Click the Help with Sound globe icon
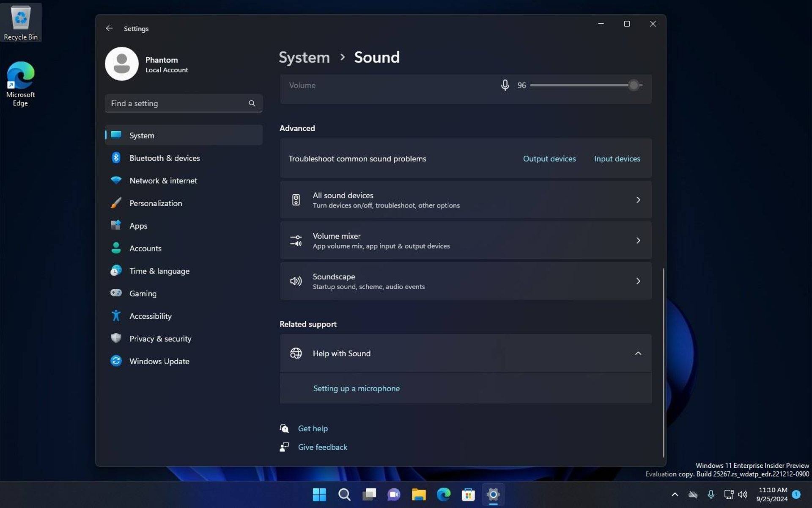 click(x=296, y=353)
